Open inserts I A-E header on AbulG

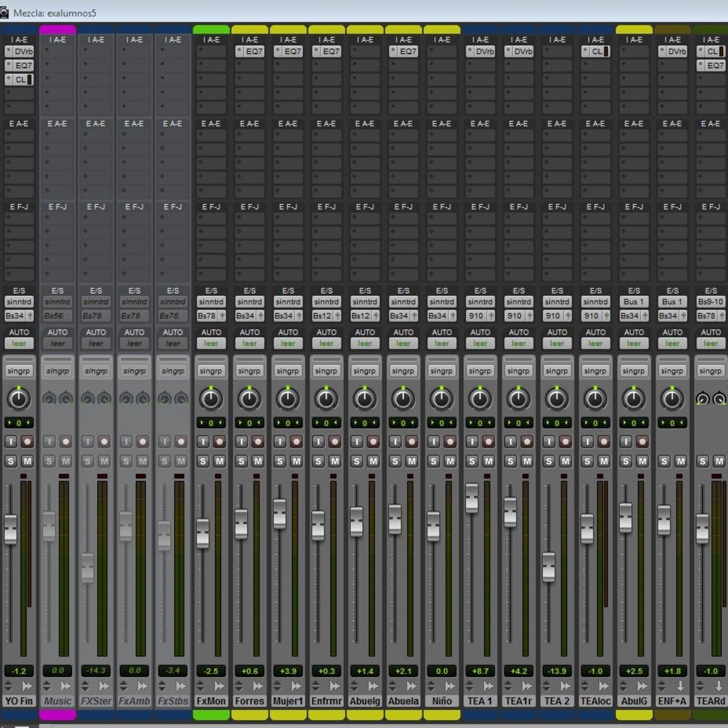[x=634, y=40]
